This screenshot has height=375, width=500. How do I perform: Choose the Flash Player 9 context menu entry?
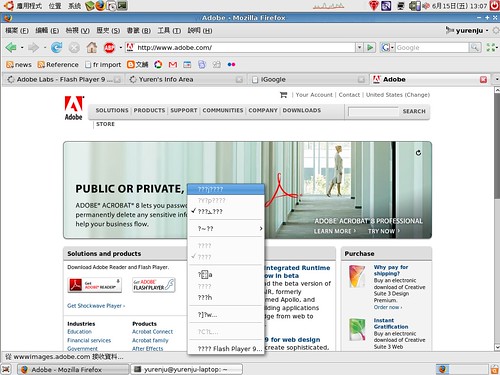[x=227, y=349]
